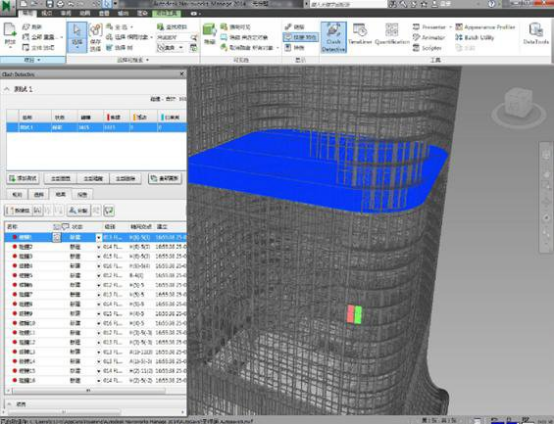Click the Hide object green cube icon
This screenshot has height=425, width=554.
point(209,30)
